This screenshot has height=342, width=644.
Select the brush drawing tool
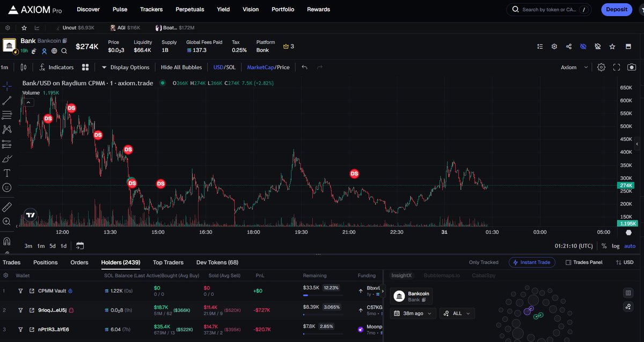coord(7,159)
